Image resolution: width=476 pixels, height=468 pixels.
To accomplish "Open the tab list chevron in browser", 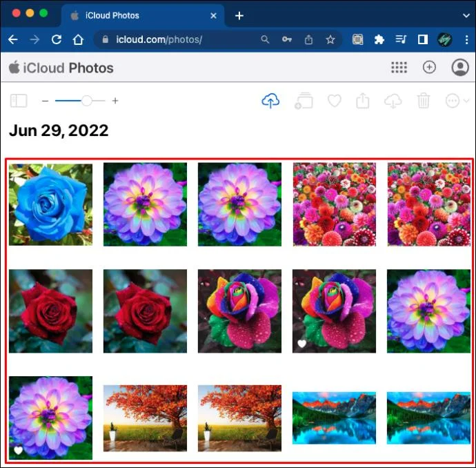I will click(x=466, y=15).
